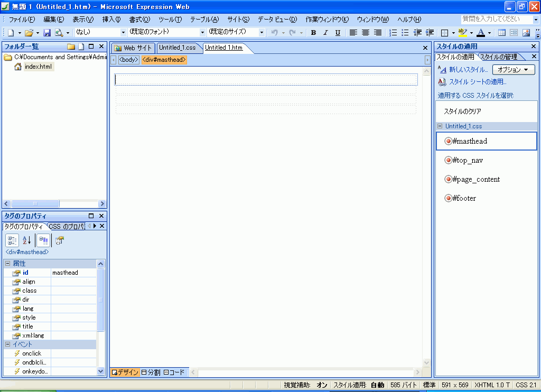Click the Show Tag Properties icon

(60, 240)
